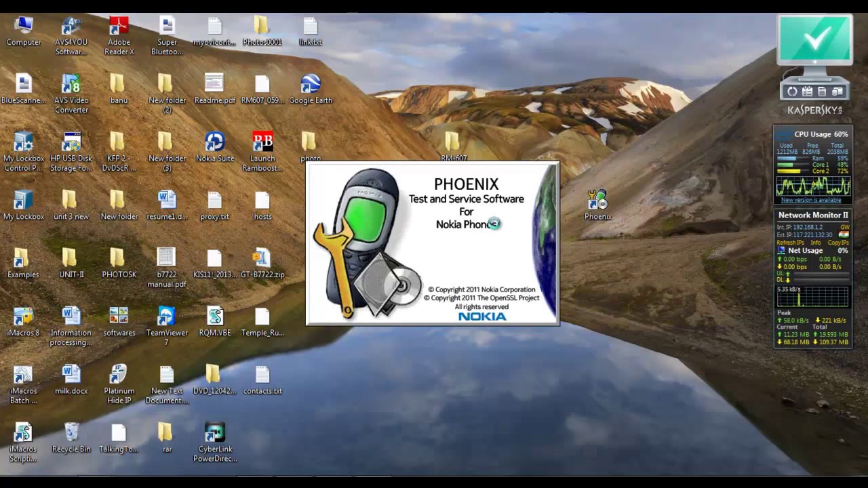This screenshot has width=868, height=488.
Task: Open the Phoenix desktop shortcut
Action: tap(597, 205)
